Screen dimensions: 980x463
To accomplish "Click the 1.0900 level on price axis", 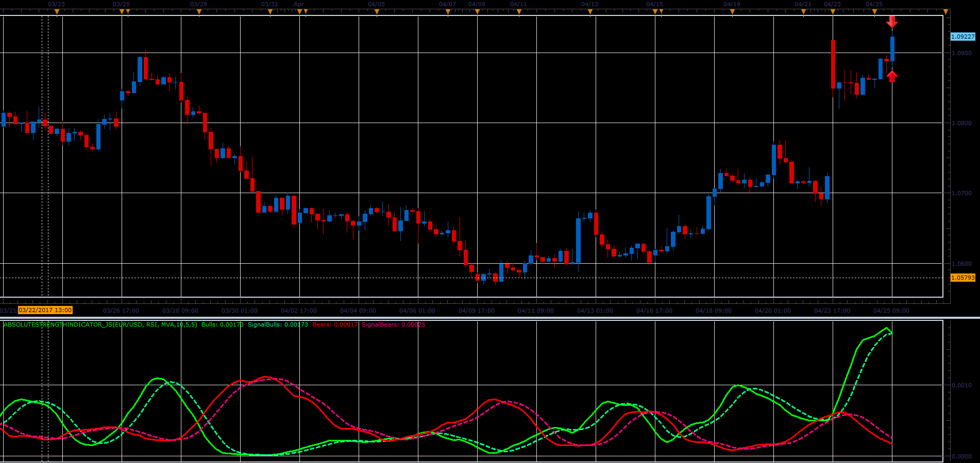I will [x=961, y=53].
